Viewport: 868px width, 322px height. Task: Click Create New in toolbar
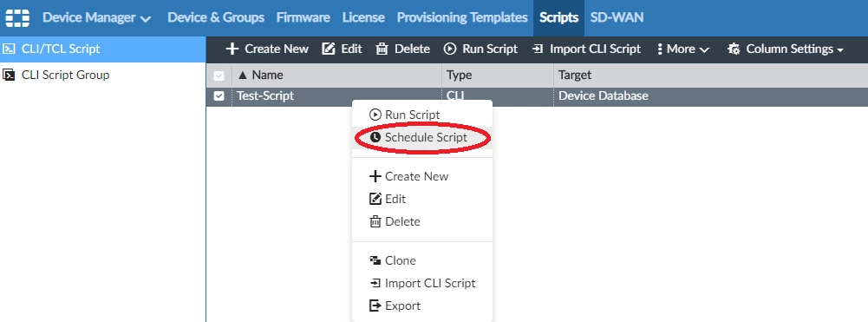click(x=267, y=49)
